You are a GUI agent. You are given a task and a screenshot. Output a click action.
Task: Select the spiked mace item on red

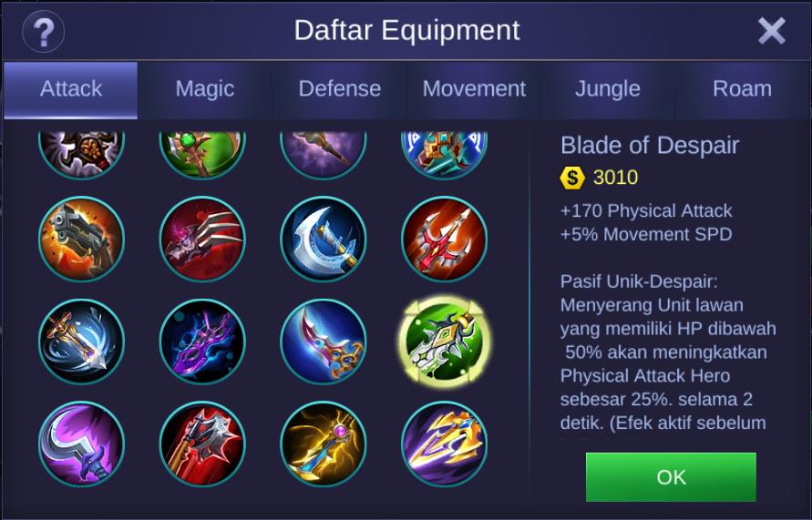[202, 444]
